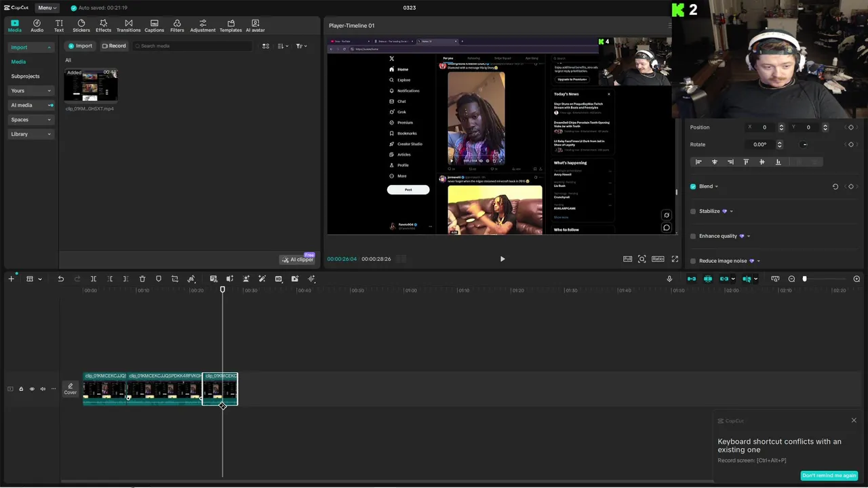The width and height of the screenshot is (868, 488).
Task: Lock the main video track
Action: coord(21,389)
